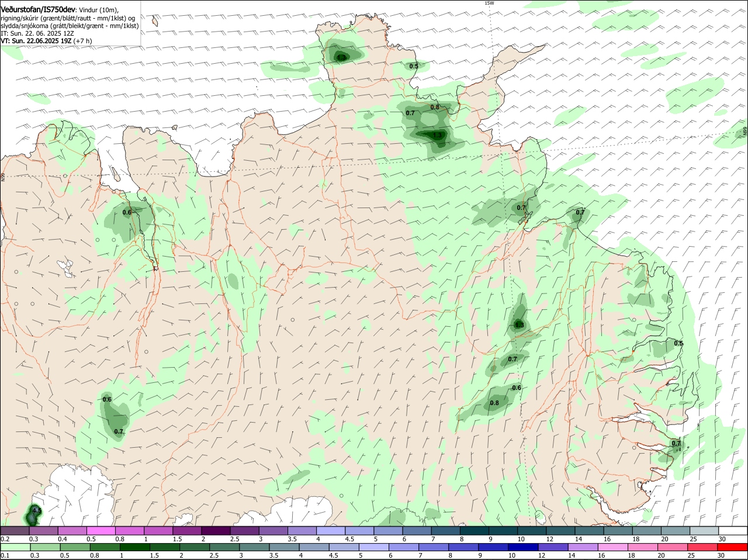Pick the pale grey snow swatch between 25 and 30
748x560 pixels.
705,530
